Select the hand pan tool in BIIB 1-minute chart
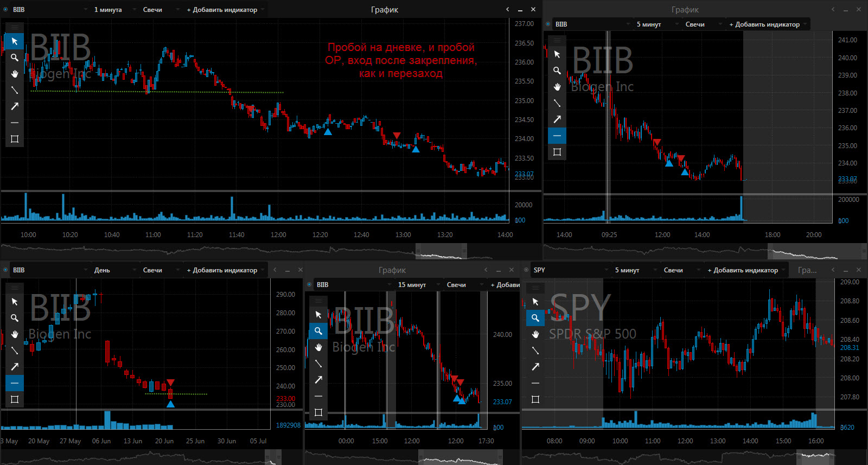868x465 pixels. [x=15, y=74]
